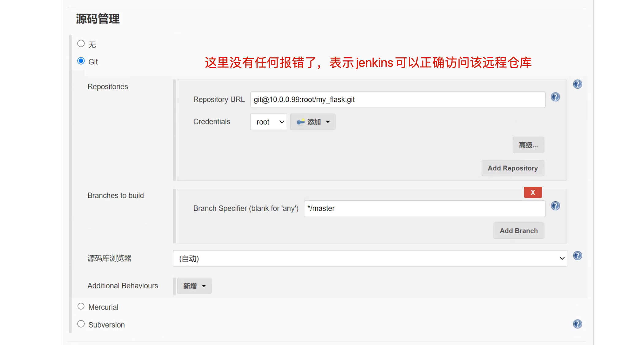Open help for the Repositories section
Image resolution: width=644 pixels, height=345 pixels.
coord(577,84)
